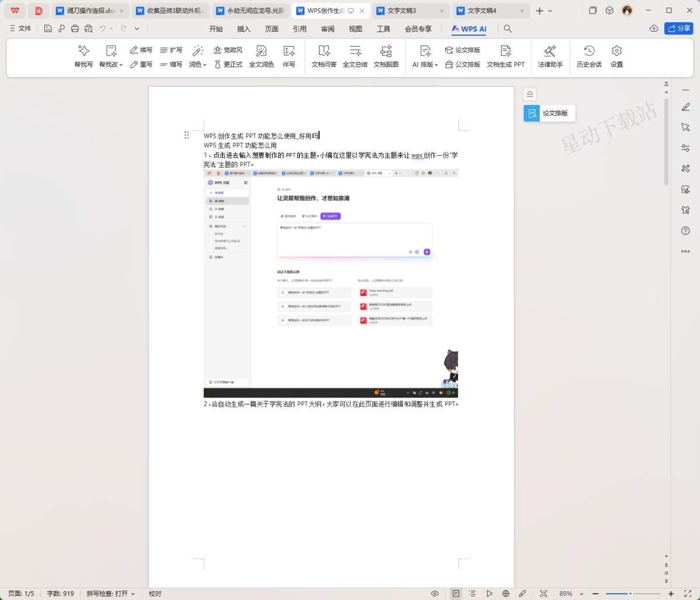Click the ribbon search magnifier
This screenshot has height=600, width=700.
click(508, 29)
